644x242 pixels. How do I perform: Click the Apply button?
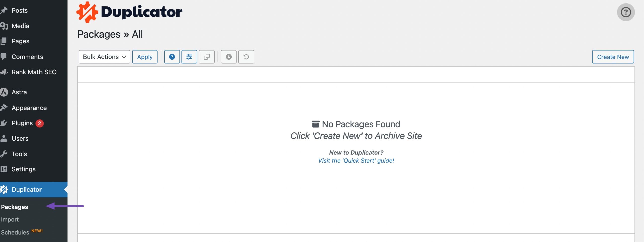click(145, 57)
